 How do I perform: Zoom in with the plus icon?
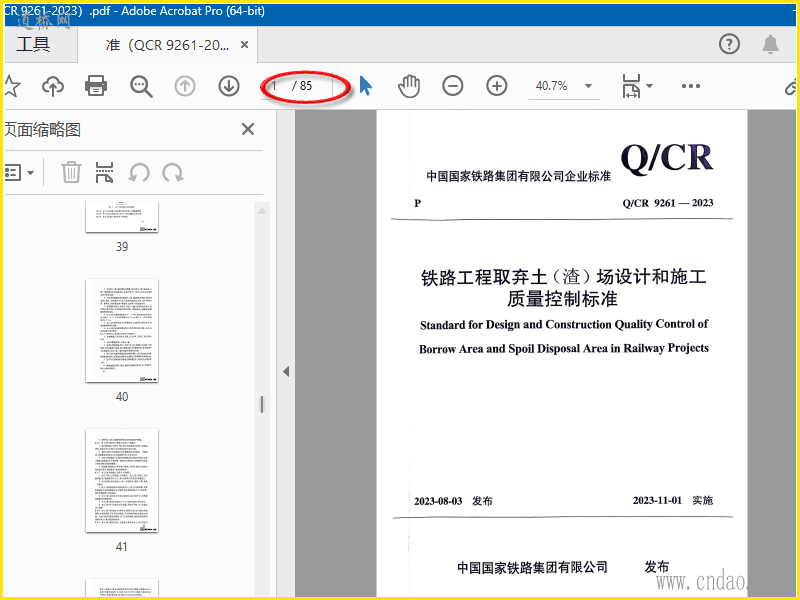[496, 86]
